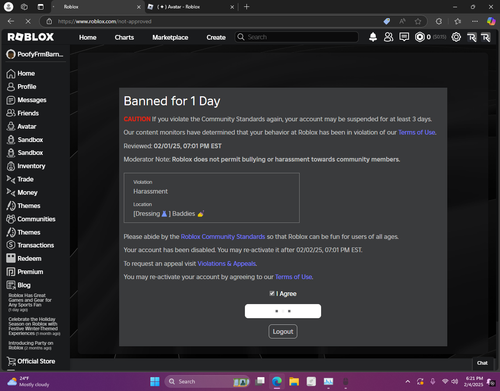
Task: Open the Chat button
Action: (482, 363)
